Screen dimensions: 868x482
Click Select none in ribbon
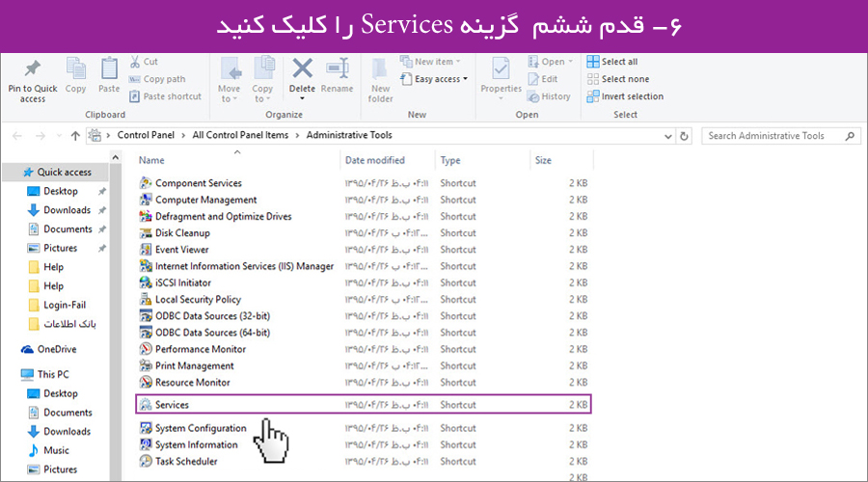[618, 79]
